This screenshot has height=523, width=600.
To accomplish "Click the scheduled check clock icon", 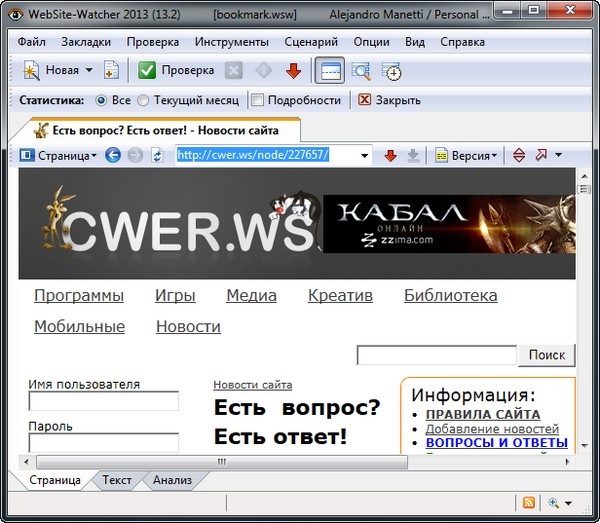I will point(392,70).
